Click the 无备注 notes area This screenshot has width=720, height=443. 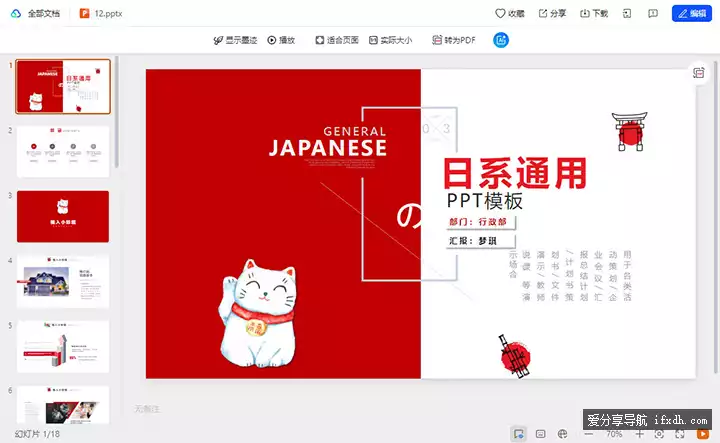pos(147,408)
